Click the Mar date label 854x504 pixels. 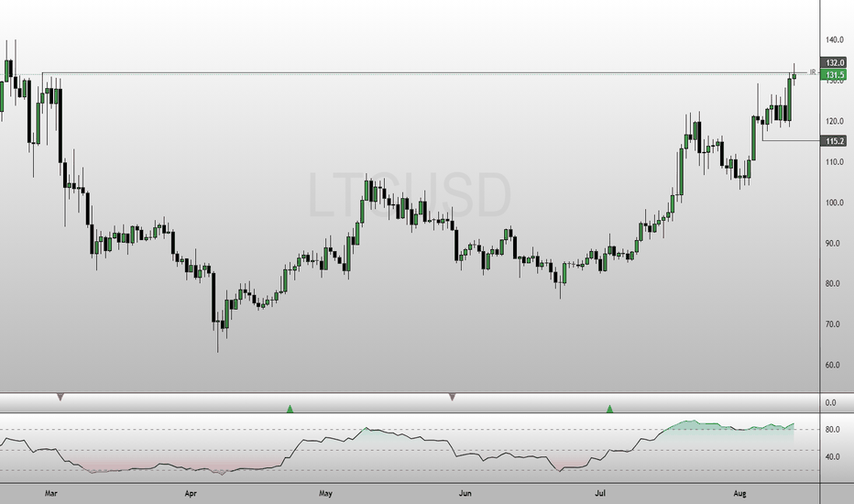pyautogui.click(x=50, y=494)
